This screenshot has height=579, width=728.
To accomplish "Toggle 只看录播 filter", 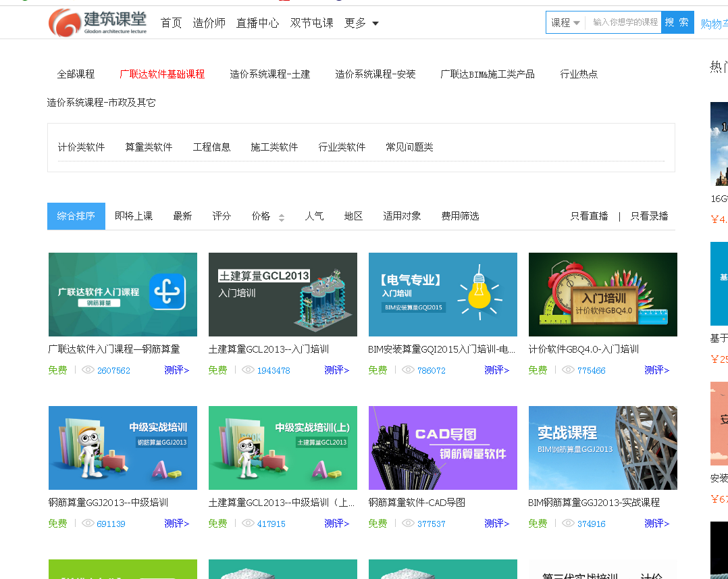I will click(x=649, y=216).
